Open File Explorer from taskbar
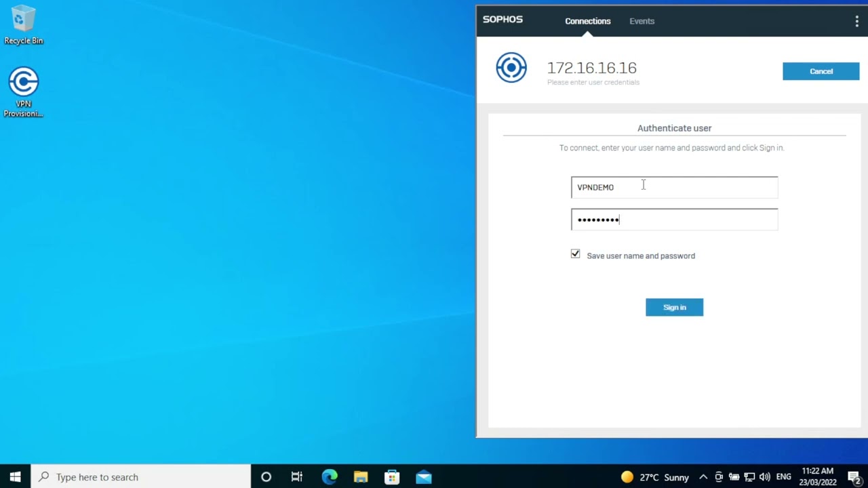868x488 pixels. point(361,476)
